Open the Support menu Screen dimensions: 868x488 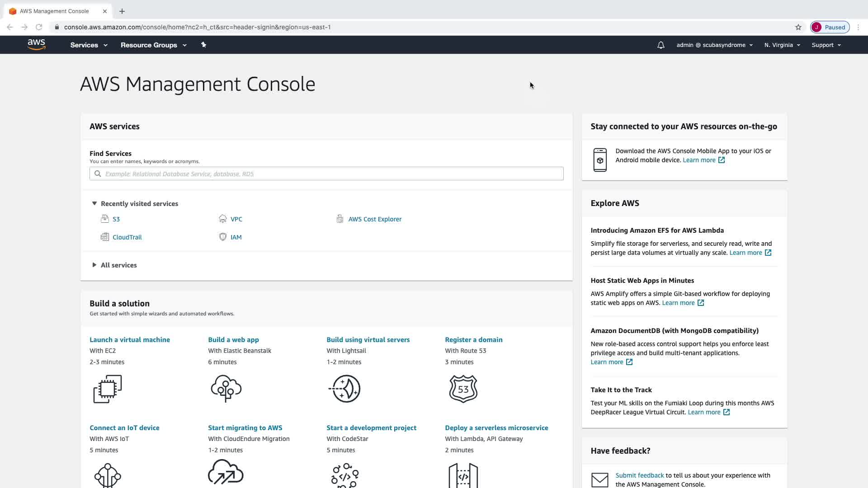[826, 45]
